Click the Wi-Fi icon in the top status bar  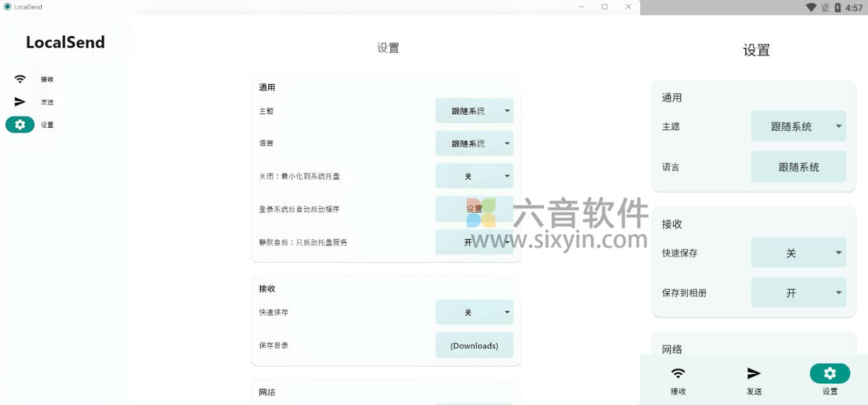tap(811, 8)
